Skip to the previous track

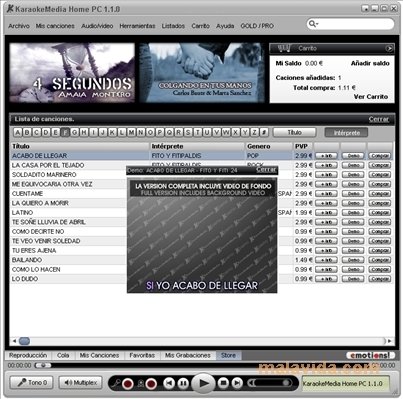169,383
